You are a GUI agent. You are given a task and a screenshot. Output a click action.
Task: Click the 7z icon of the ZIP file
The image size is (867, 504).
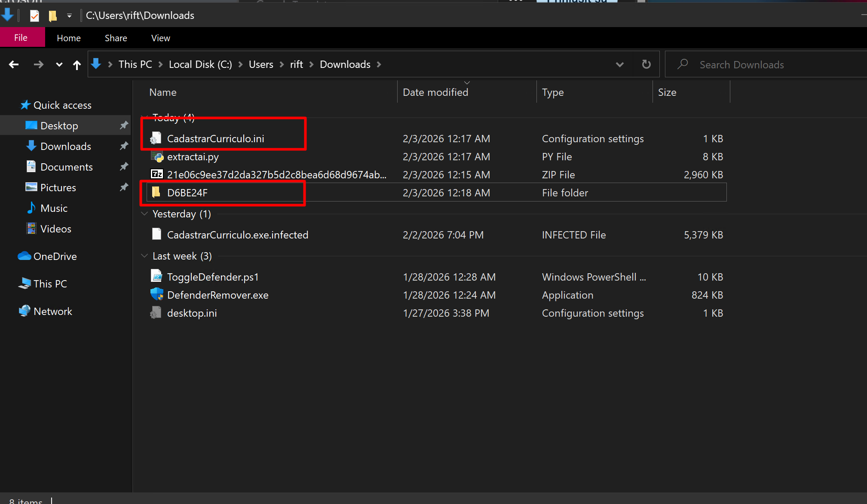[x=157, y=174]
